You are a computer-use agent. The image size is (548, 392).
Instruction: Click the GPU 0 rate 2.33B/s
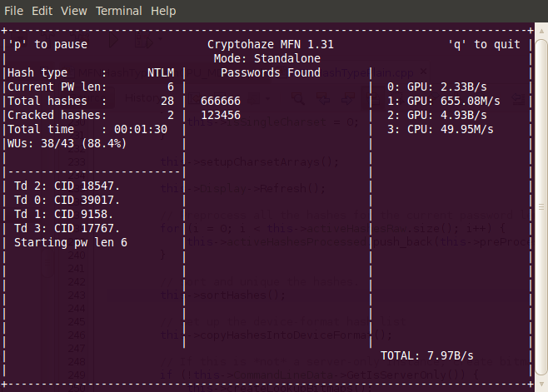pyautogui.click(x=443, y=87)
